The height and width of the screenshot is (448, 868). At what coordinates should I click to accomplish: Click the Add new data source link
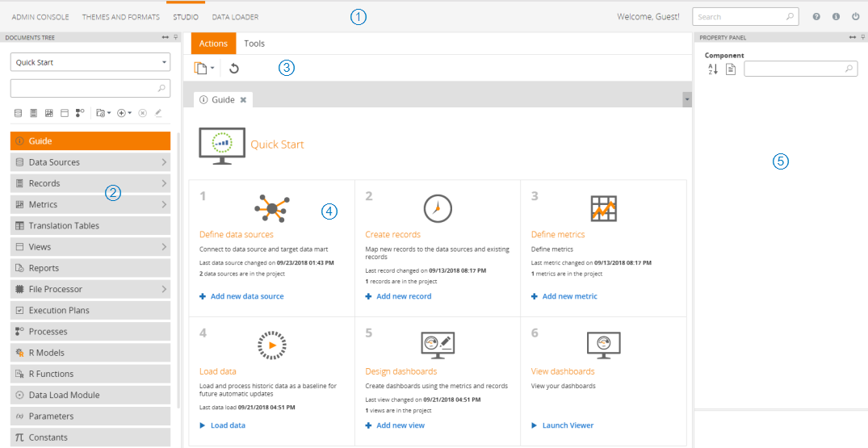pyautogui.click(x=247, y=296)
